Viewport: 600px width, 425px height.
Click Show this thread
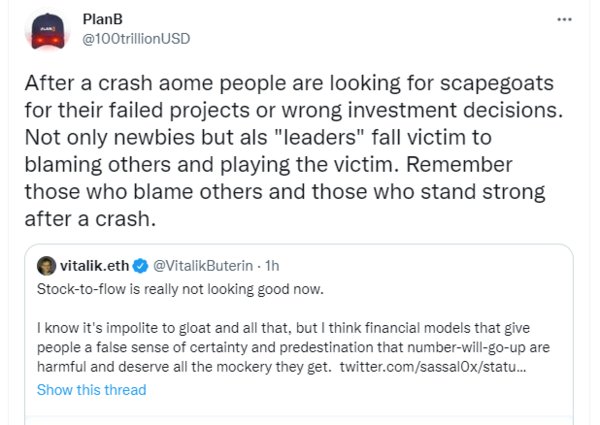[91, 390]
